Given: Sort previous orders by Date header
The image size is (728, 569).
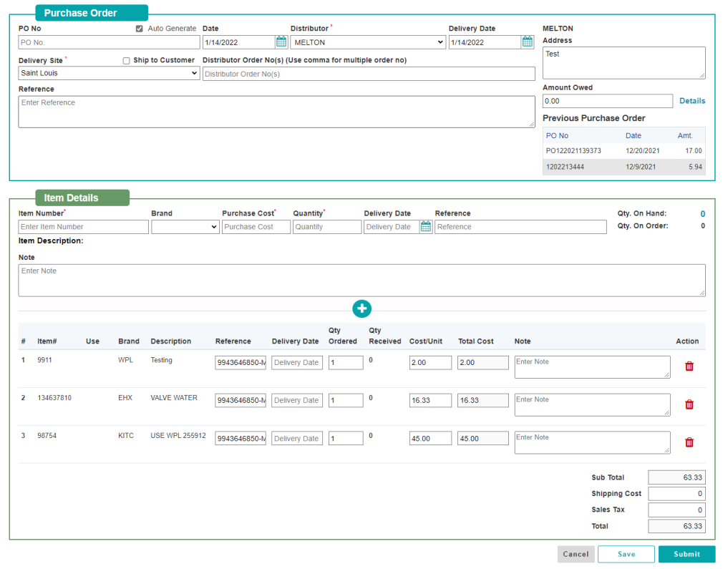Looking at the screenshot, I should coord(634,135).
